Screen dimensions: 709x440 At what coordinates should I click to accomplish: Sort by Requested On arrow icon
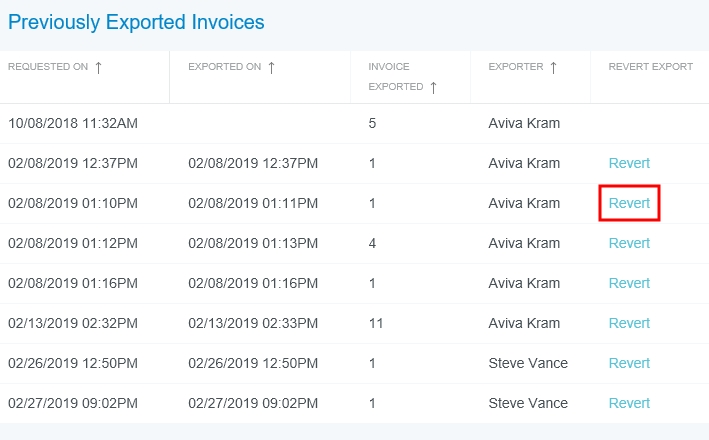[98, 67]
